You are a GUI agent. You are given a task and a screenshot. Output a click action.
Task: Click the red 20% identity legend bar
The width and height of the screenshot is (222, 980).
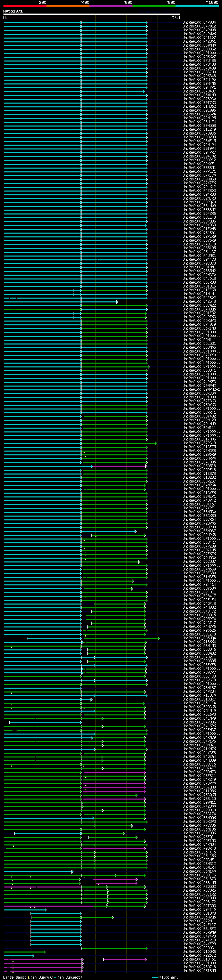(25, 6)
